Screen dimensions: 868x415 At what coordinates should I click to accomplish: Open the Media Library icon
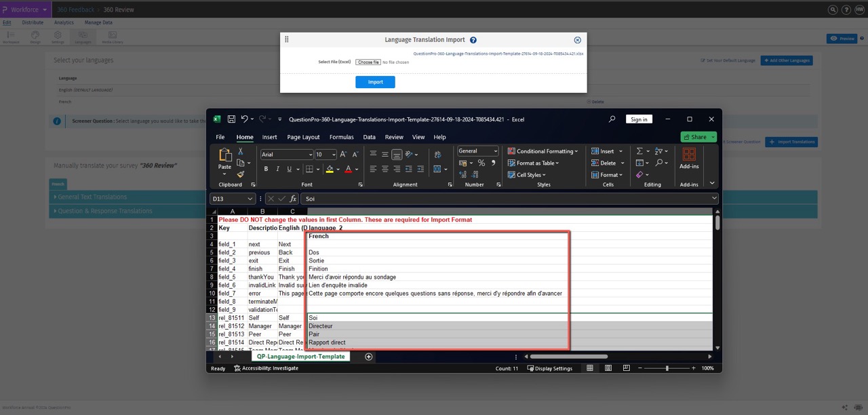[113, 35]
